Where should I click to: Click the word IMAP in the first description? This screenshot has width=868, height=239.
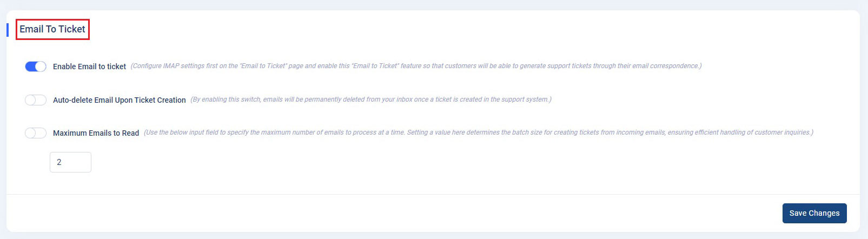171,66
